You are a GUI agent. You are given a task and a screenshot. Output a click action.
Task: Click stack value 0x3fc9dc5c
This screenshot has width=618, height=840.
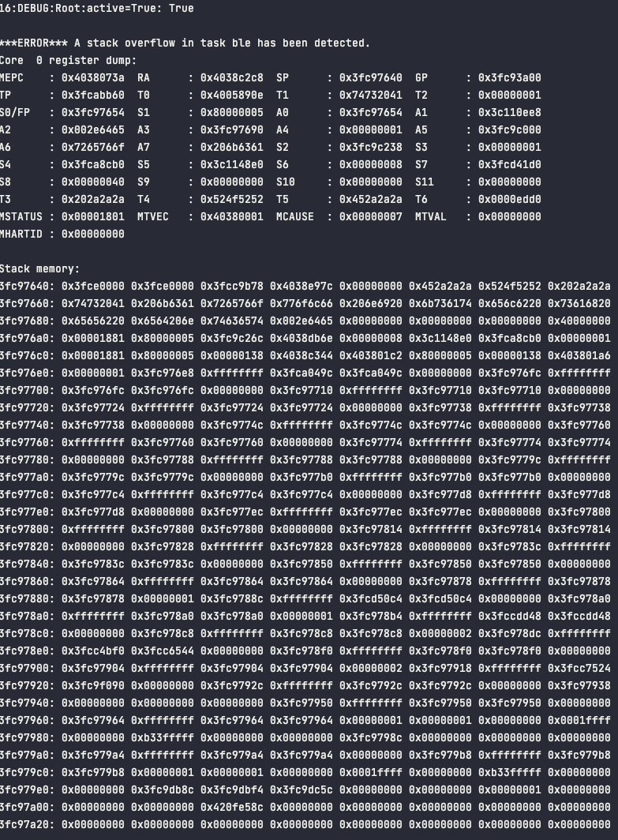tap(301, 789)
